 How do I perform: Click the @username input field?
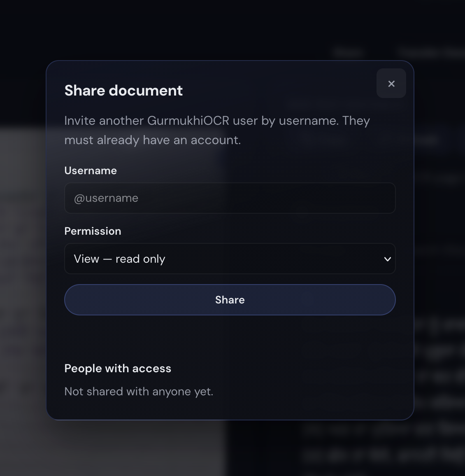[230, 198]
